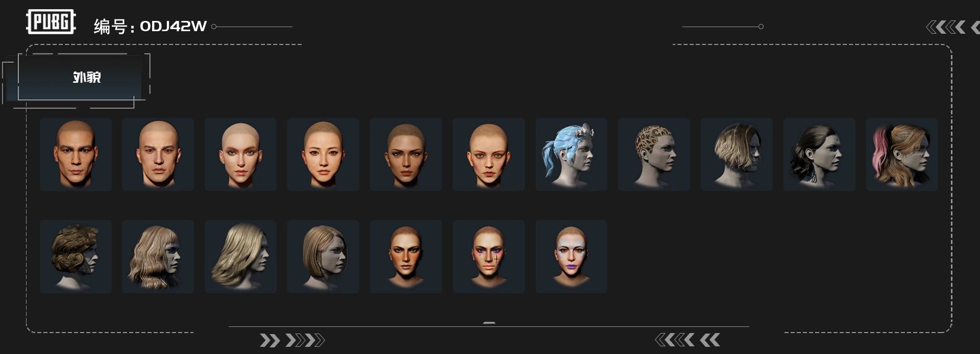Choose the leopard-pattern buzz cut hairstyle
The image size is (980, 354).
coord(654,154)
